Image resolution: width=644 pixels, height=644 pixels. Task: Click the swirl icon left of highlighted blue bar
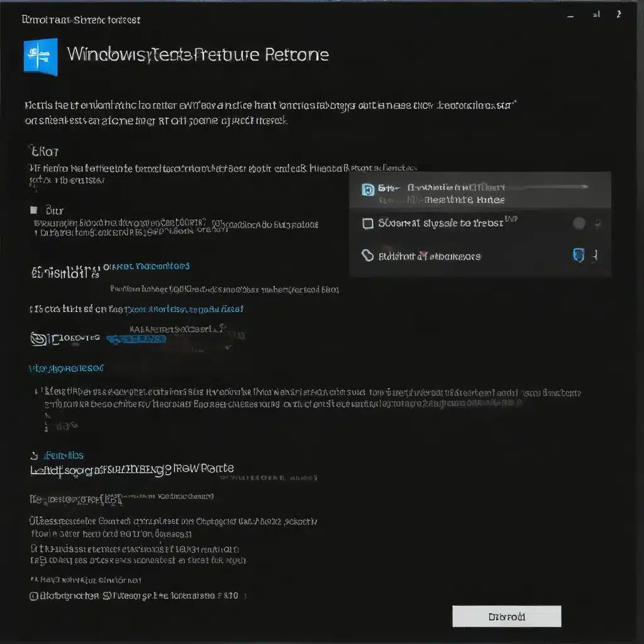pos(38,339)
